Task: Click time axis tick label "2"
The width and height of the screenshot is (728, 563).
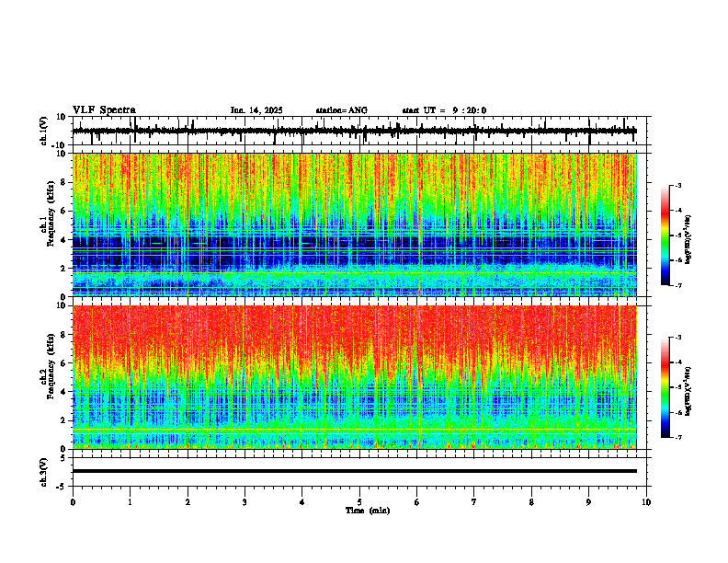Action: (x=188, y=502)
